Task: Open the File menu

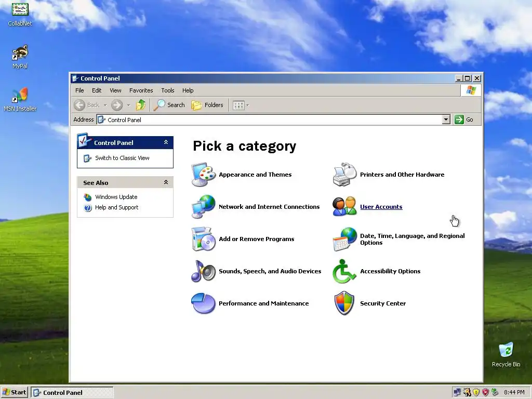Action: point(79,90)
